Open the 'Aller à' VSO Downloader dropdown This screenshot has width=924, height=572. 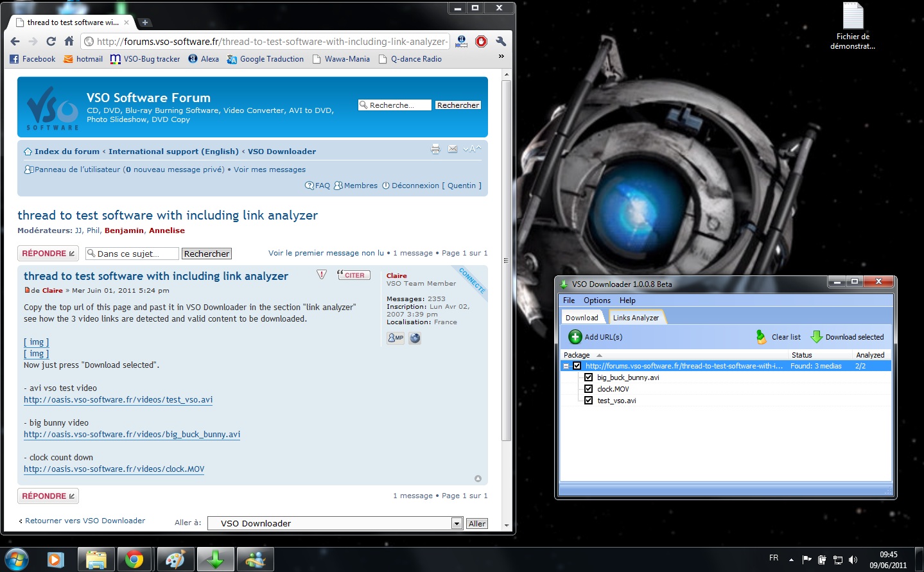[335, 523]
